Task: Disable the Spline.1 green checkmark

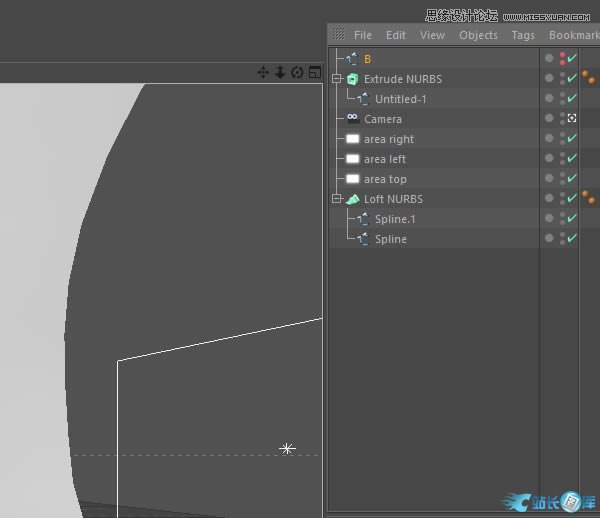Action: (572, 218)
